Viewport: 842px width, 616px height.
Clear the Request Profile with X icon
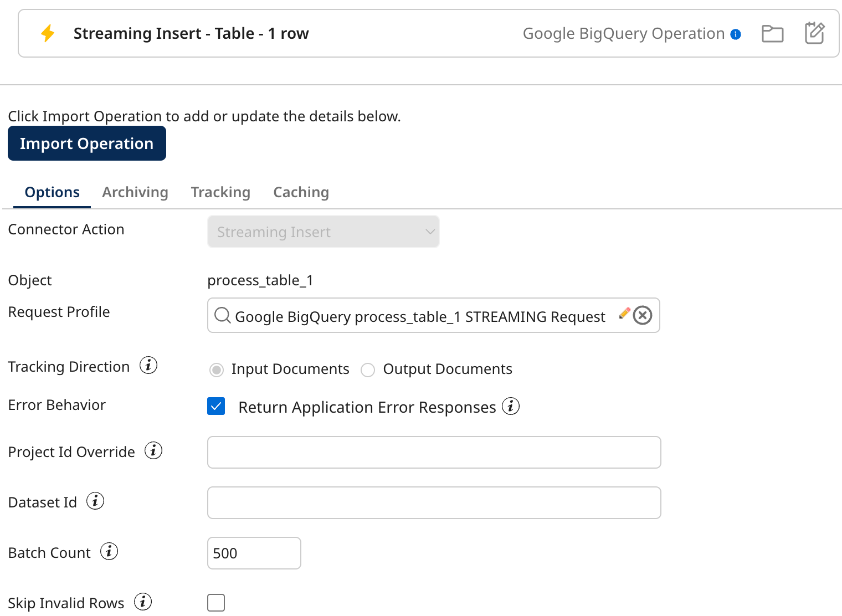(x=643, y=316)
